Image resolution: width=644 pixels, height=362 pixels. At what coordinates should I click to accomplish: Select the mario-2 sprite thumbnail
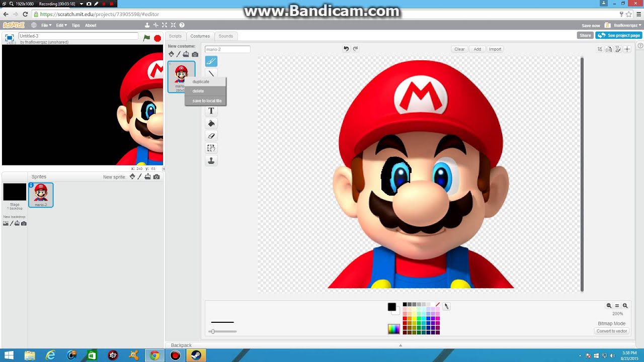pyautogui.click(x=41, y=195)
